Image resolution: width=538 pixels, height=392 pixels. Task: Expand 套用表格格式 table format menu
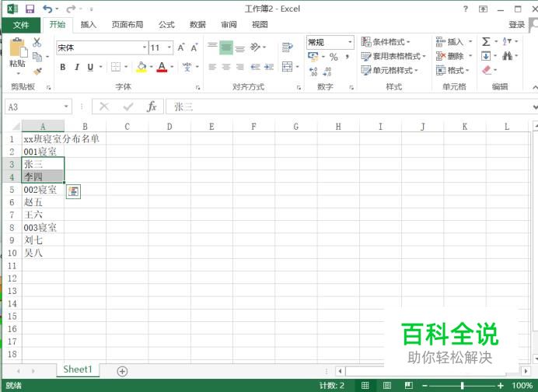coord(393,56)
